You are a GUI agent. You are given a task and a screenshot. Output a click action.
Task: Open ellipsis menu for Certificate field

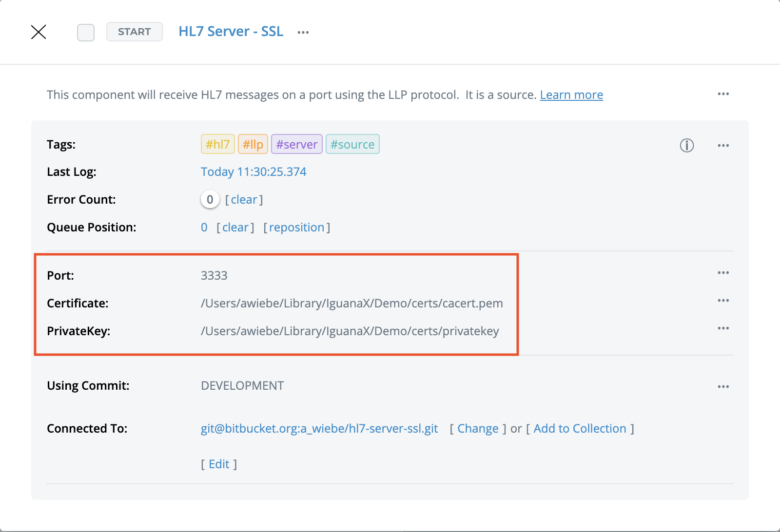(x=723, y=301)
